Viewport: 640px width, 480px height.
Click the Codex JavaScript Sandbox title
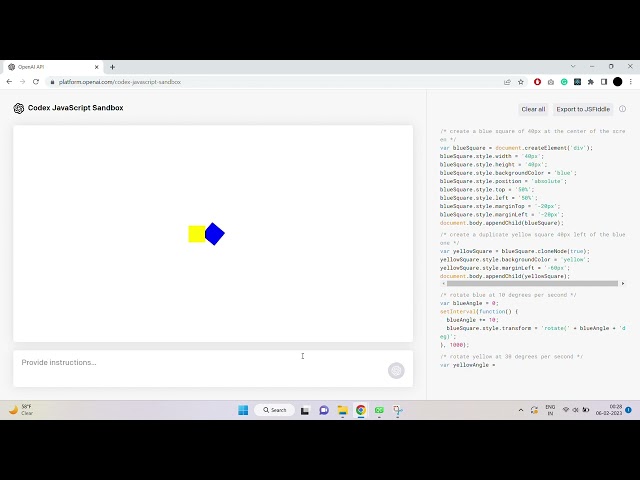[x=76, y=108]
